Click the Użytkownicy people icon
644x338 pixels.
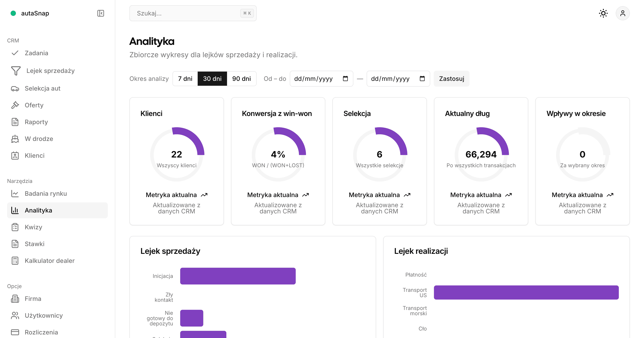click(x=15, y=315)
